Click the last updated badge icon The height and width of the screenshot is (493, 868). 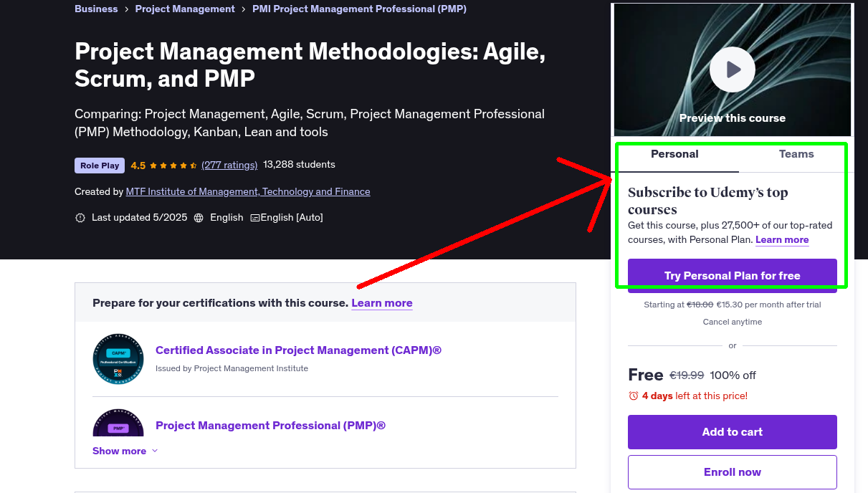point(80,218)
